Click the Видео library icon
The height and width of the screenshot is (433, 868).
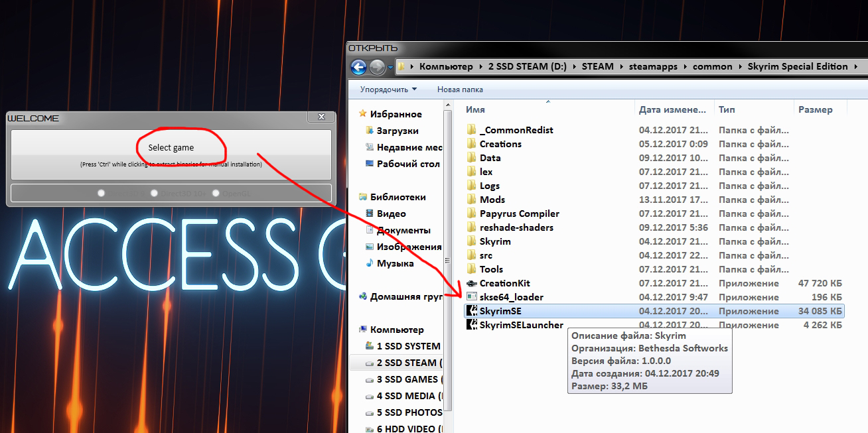tap(370, 214)
